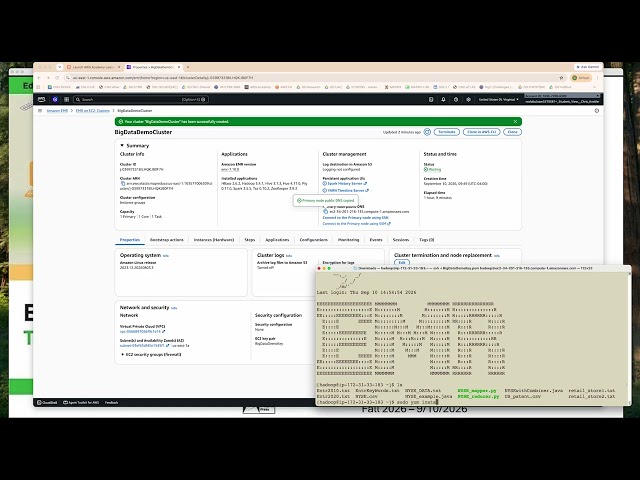640x480 pixels.
Task: Click the AWS console search field
Action: click(x=141, y=99)
